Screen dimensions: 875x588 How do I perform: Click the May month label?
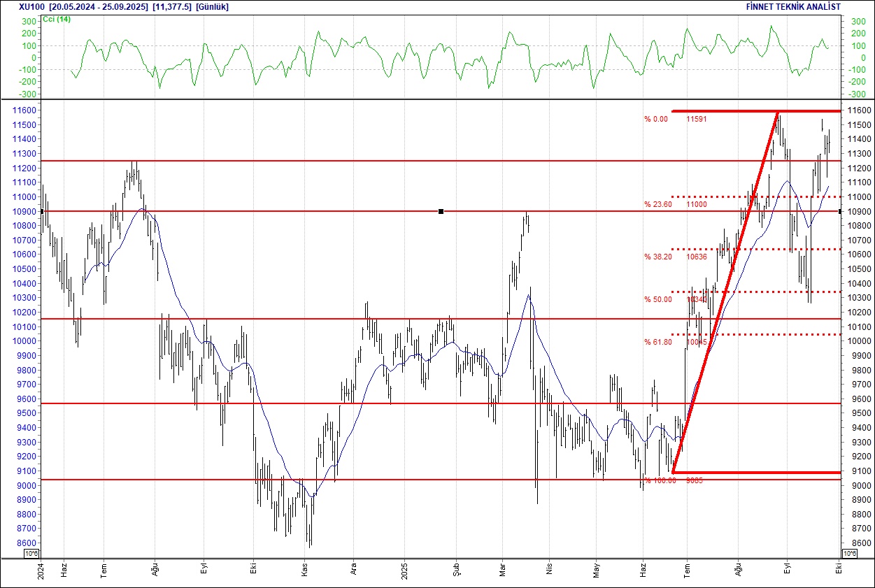[x=597, y=571]
